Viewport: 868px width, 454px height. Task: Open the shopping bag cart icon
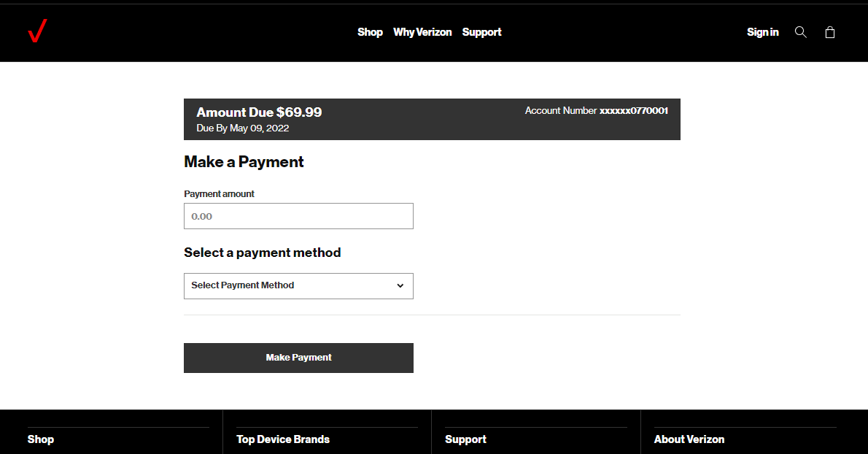tap(829, 32)
